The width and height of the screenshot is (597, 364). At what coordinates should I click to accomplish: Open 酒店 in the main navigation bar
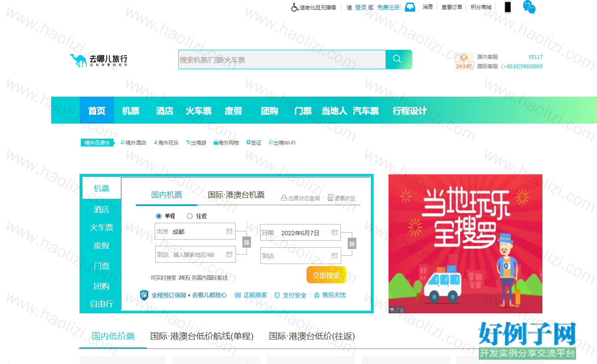165,111
